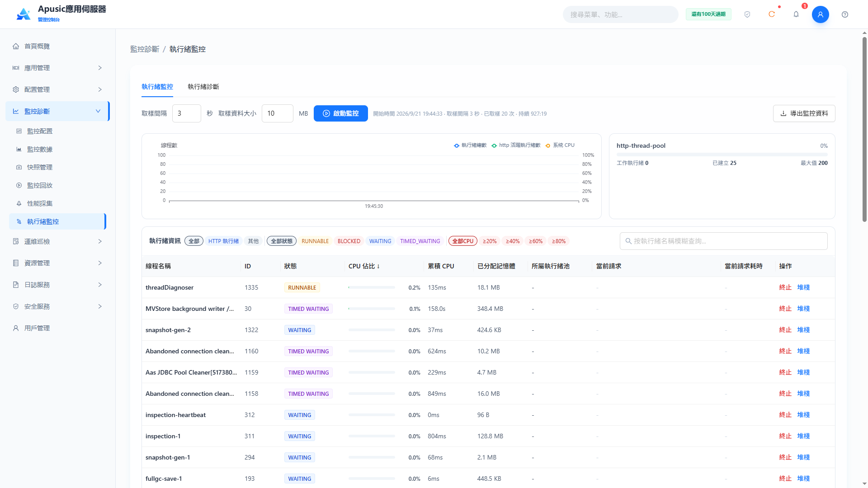This screenshot has width=868, height=488.
Task: Click the thread name search box
Action: (x=724, y=241)
